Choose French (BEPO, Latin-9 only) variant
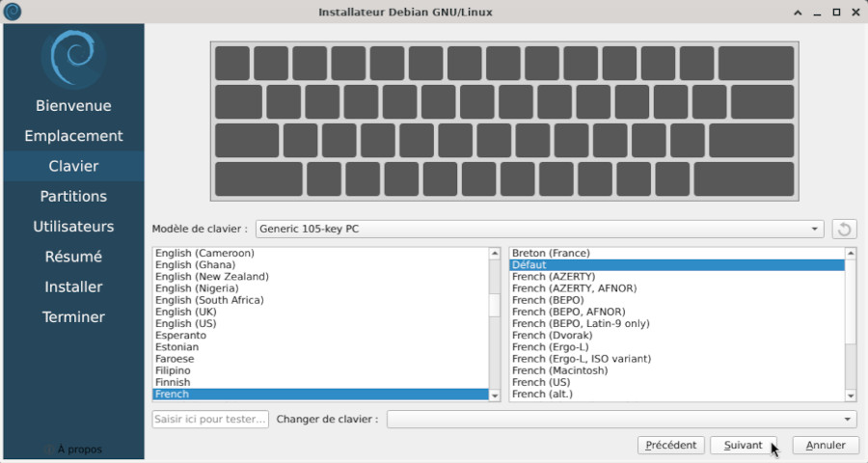868x463 pixels. point(677,323)
